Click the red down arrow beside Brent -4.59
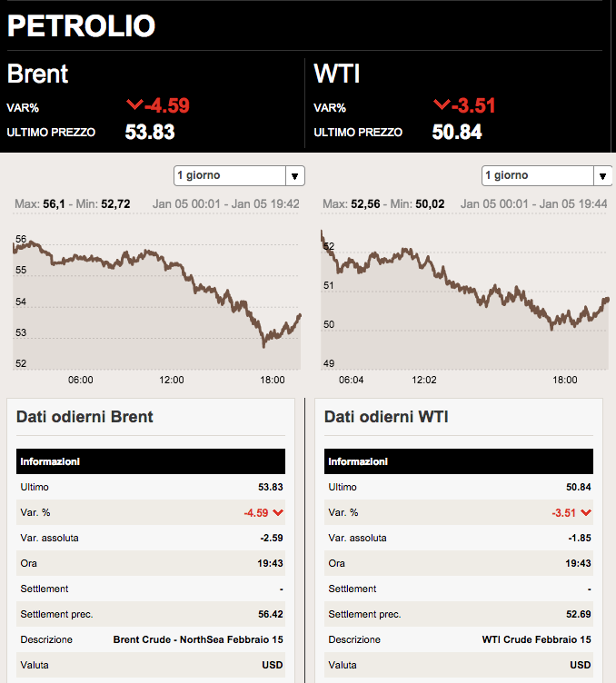616x683 pixels. coord(136,104)
